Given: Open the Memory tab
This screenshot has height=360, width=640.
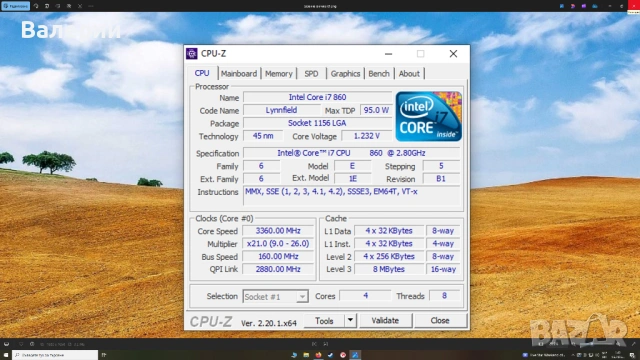Looking at the screenshot, I should coord(279,73).
